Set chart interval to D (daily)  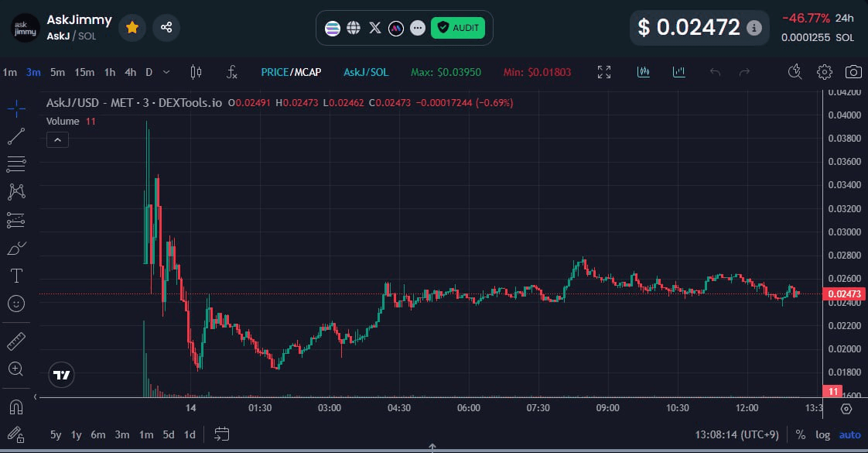(149, 73)
